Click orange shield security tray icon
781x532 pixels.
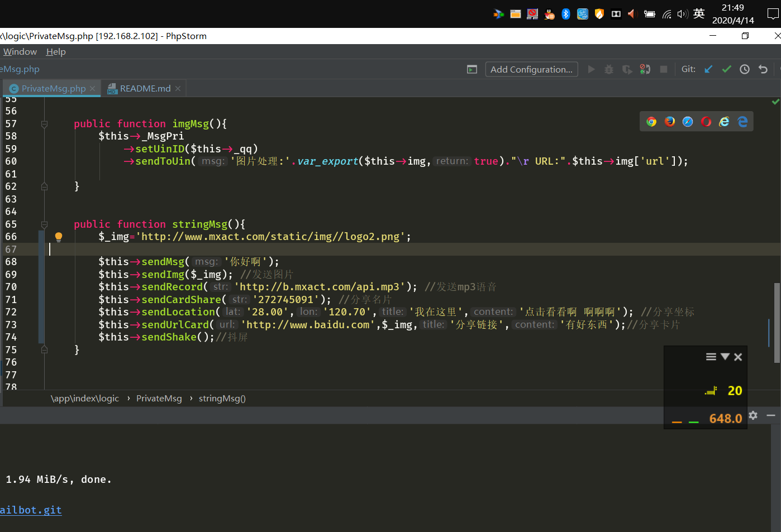[x=599, y=14]
